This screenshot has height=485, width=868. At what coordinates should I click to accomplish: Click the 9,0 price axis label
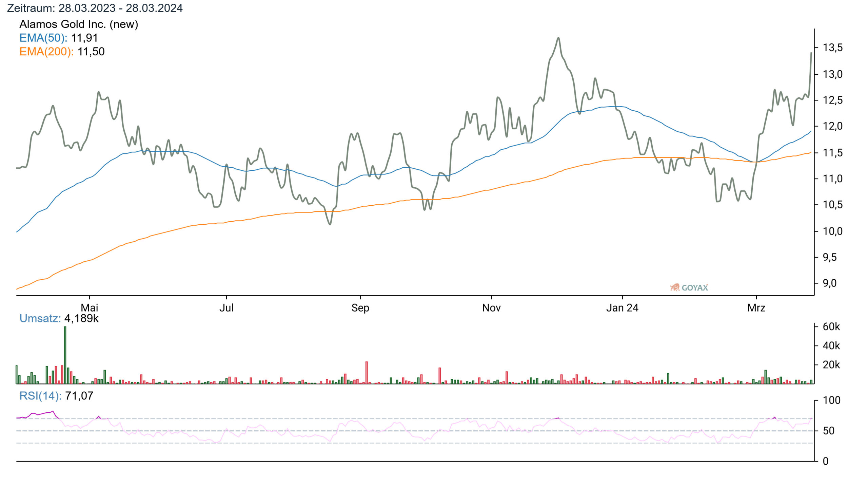pyautogui.click(x=830, y=283)
